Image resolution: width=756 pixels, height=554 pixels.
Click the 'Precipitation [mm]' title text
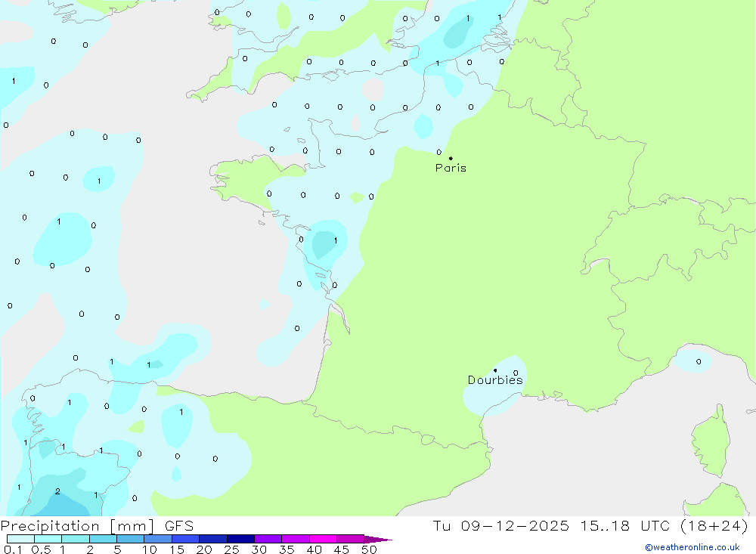click(x=77, y=526)
